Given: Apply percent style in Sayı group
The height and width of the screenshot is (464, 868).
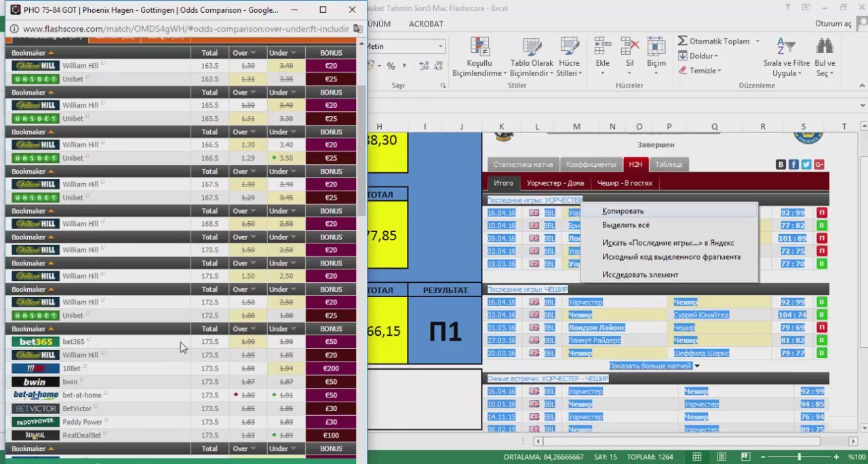Looking at the screenshot, I should 391,66.
